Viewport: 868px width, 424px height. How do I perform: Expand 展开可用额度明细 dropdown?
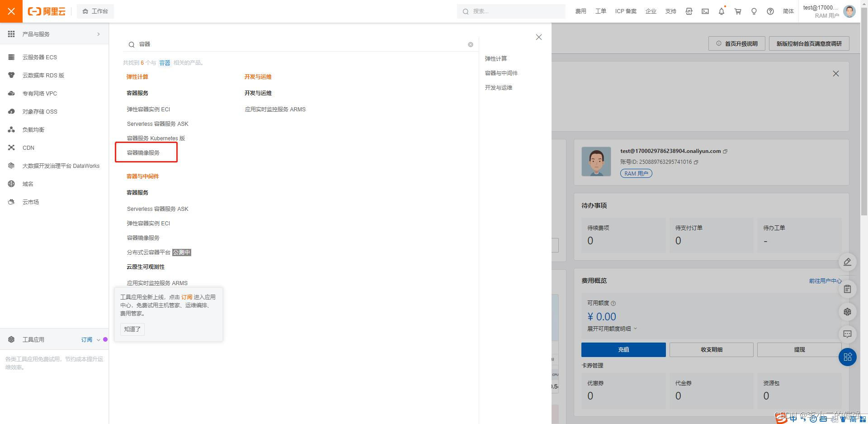point(612,329)
